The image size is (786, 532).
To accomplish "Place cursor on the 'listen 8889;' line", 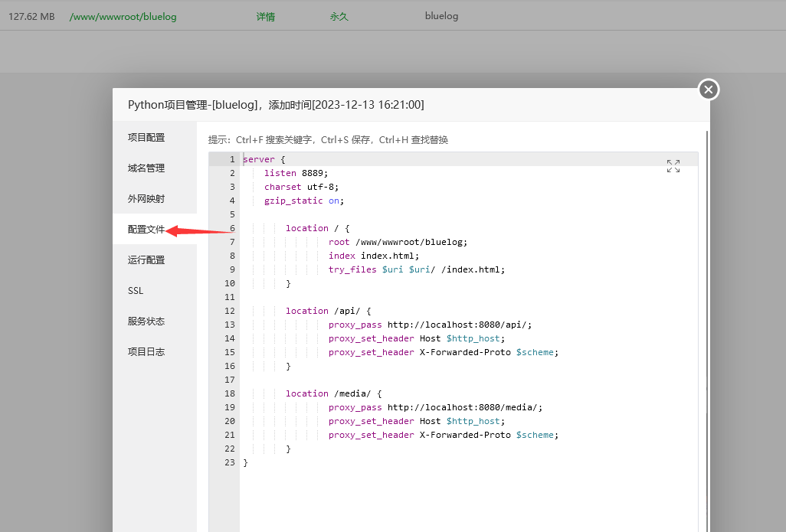I will point(296,173).
